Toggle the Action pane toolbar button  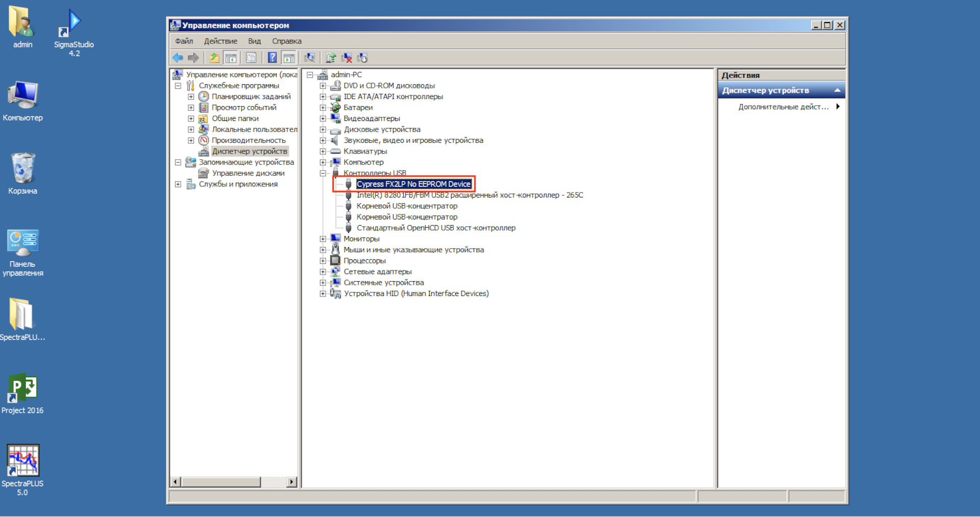tap(289, 58)
